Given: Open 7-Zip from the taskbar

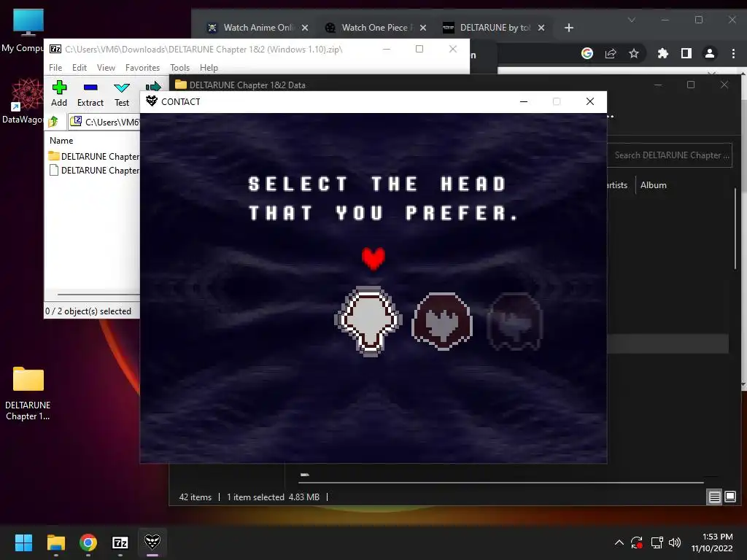Looking at the screenshot, I should tap(120, 542).
